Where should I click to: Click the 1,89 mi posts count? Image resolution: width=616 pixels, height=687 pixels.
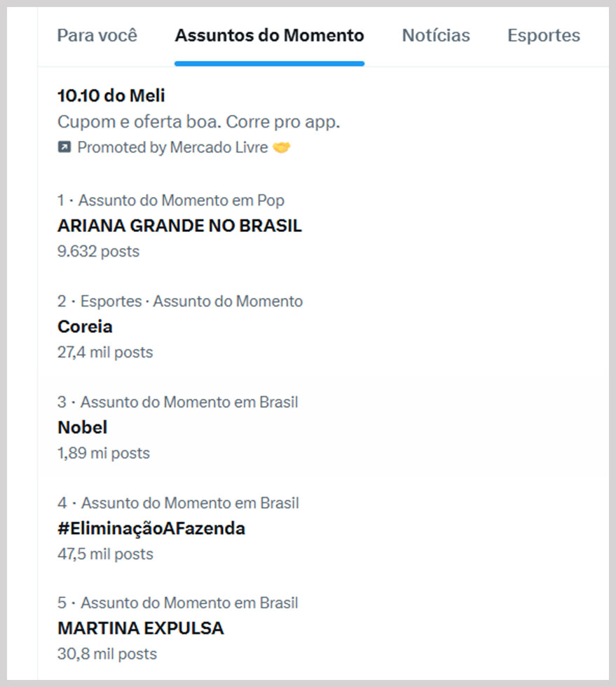104,454
